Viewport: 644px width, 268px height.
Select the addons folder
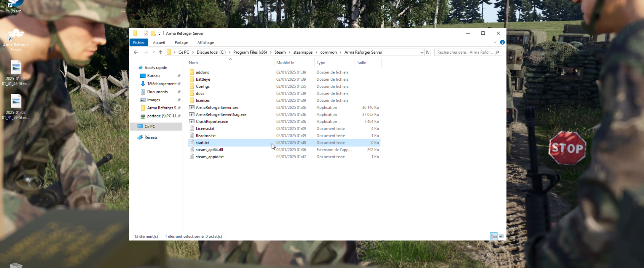pos(202,72)
